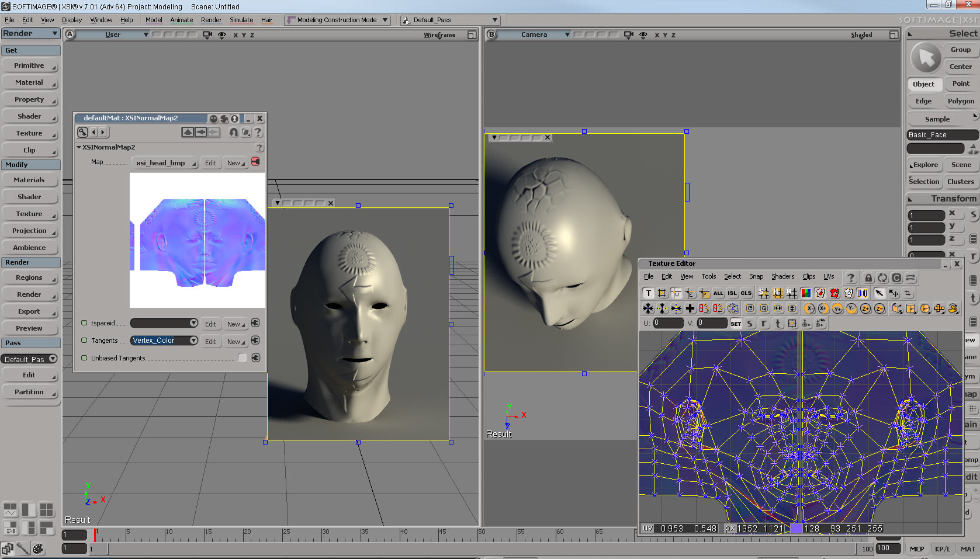Click the Edit button beside the Map field
Viewport: 980px width, 559px height.
point(210,163)
